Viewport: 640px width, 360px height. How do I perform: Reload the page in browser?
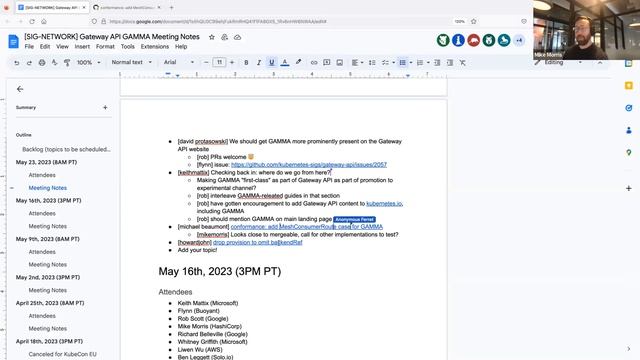coord(32,21)
